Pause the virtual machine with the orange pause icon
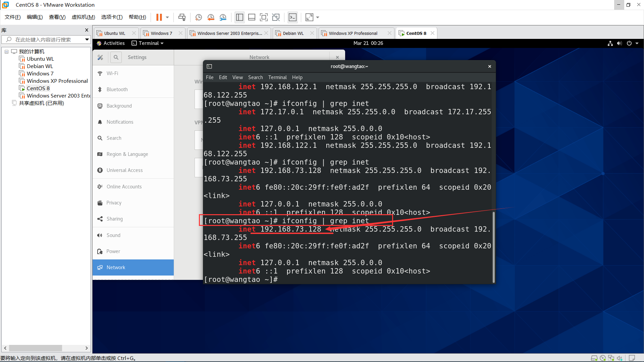Viewport: 644px width, 362px height. (x=159, y=17)
